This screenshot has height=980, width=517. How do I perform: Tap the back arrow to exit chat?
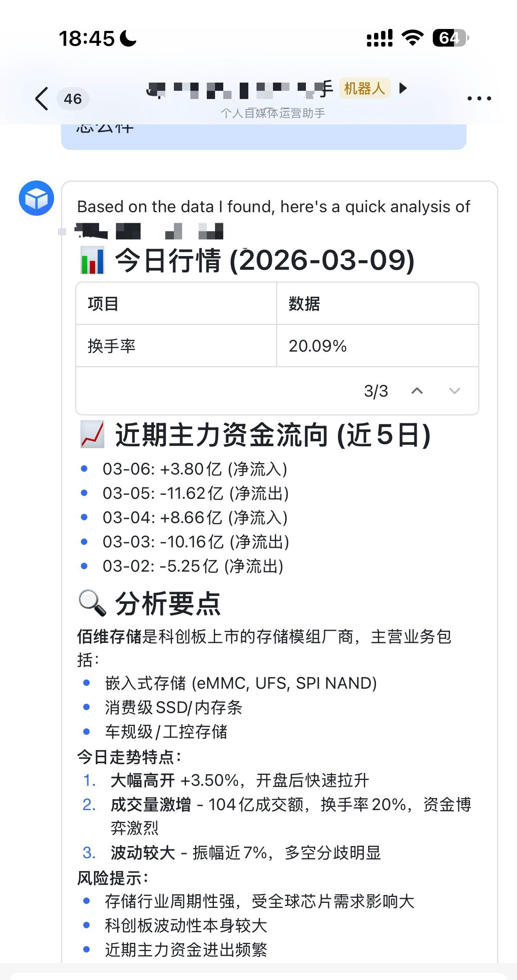tap(40, 99)
